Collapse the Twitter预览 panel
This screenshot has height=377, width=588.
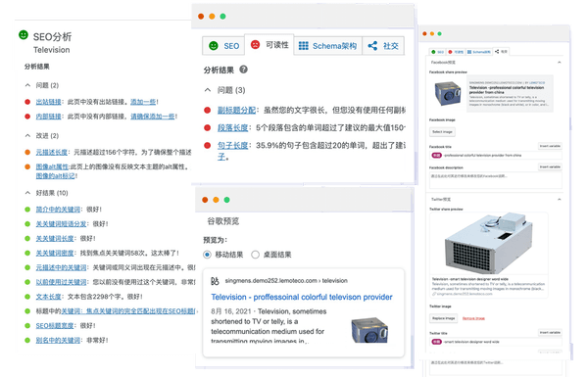[560, 200]
